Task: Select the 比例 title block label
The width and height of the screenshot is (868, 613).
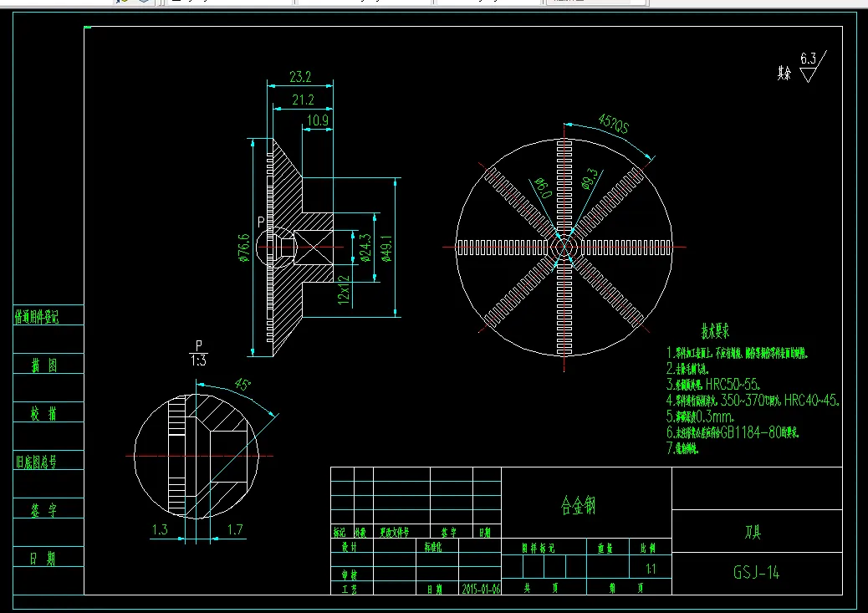Action: click(648, 549)
